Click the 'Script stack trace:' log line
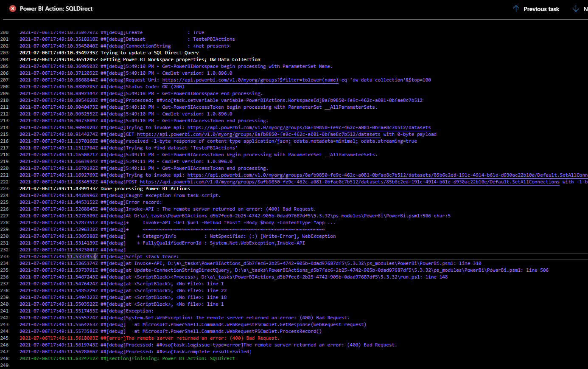 99,256
